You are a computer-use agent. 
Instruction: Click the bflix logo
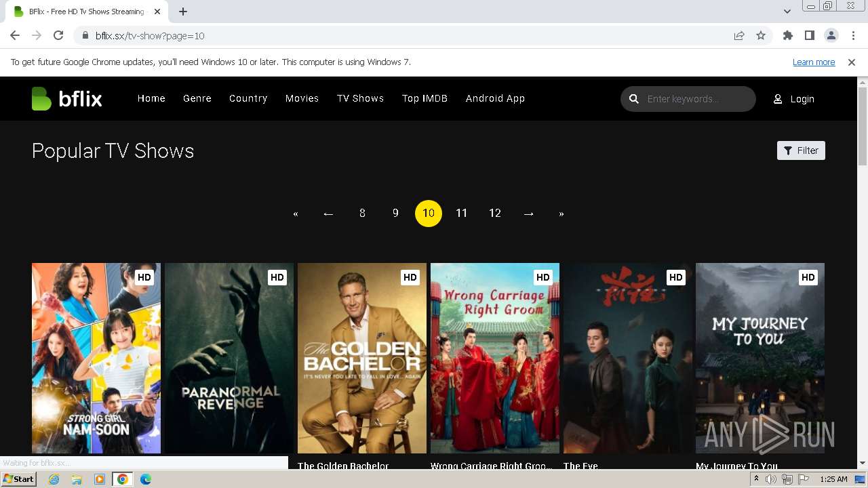pos(66,99)
